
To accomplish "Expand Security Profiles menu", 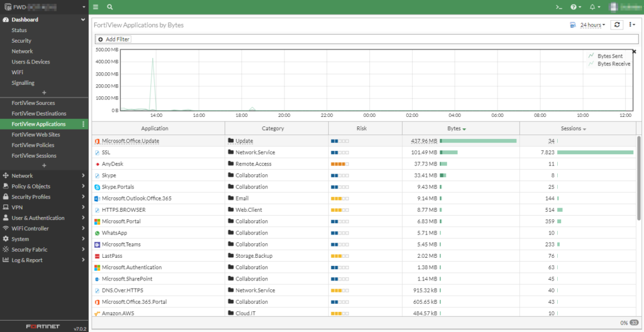I will coord(45,197).
